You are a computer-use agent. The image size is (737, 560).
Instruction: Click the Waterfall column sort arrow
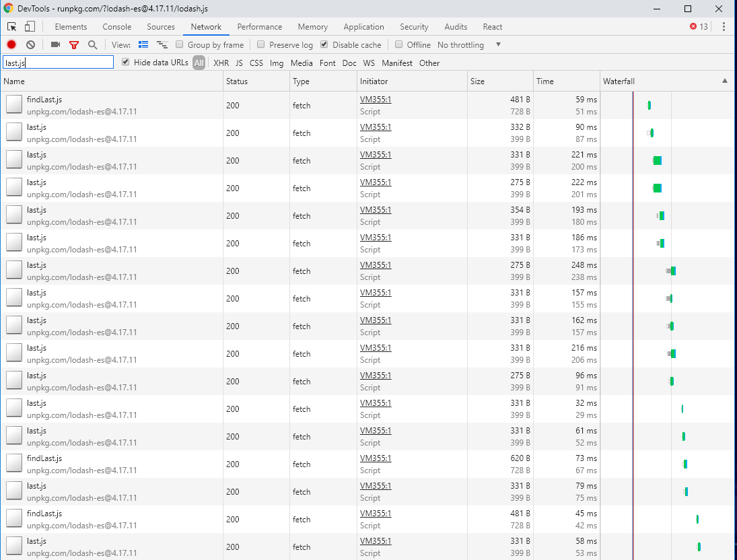[x=725, y=81]
